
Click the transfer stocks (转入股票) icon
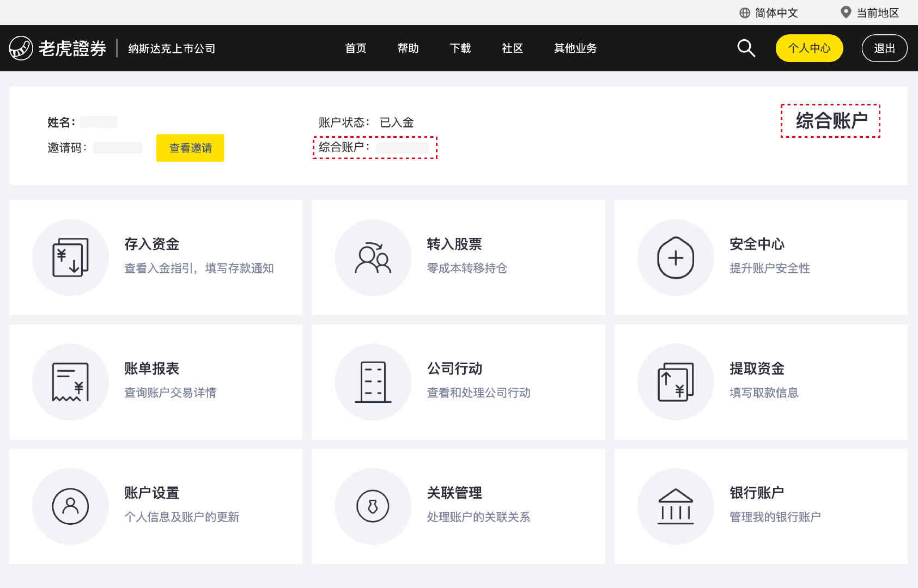click(x=373, y=258)
